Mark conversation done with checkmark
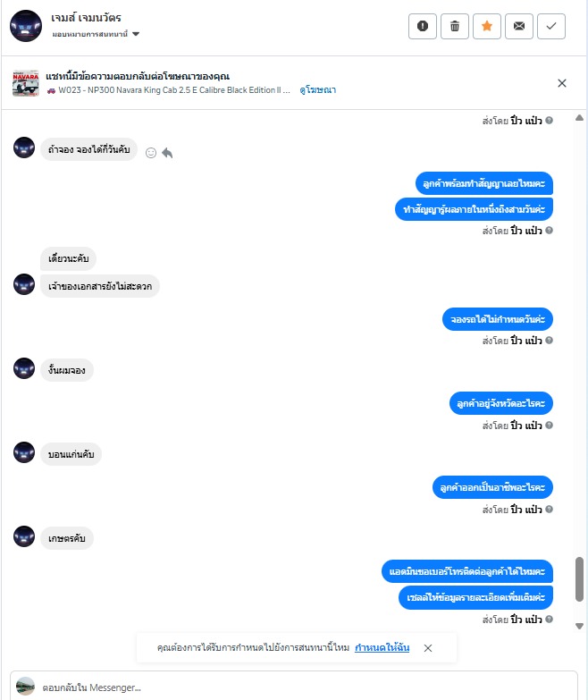This screenshot has height=700, width=588. pyautogui.click(x=551, y=26)
